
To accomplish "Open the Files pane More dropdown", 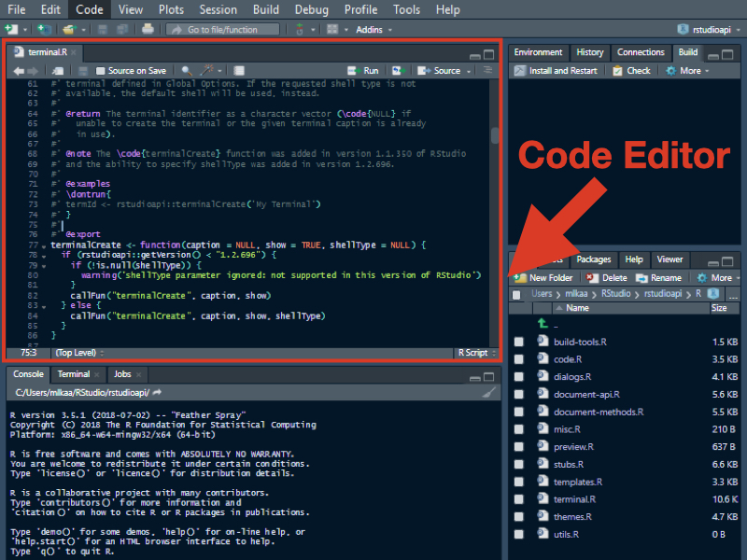I will point(718,278).
